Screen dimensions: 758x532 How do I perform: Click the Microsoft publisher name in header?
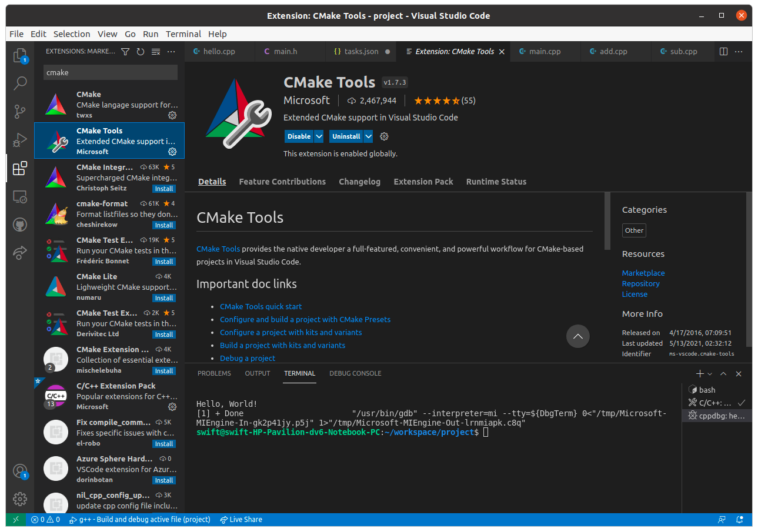click(306, 101)
